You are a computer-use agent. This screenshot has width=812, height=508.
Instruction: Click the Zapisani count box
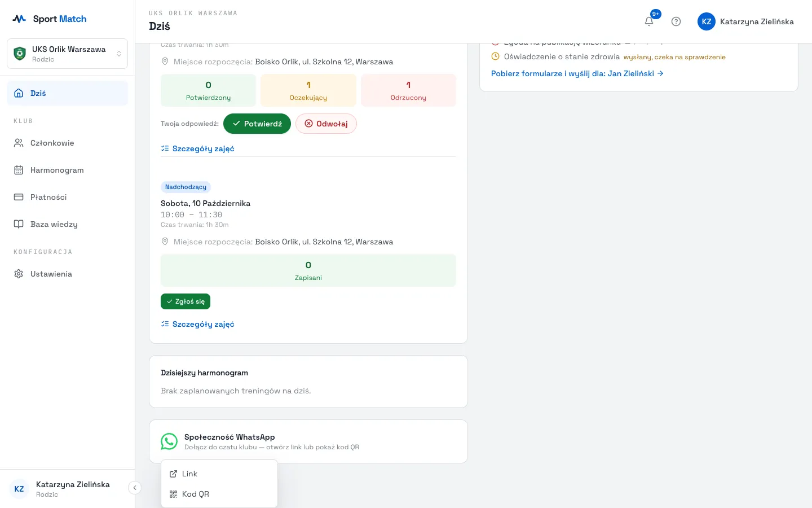point(308,270)
